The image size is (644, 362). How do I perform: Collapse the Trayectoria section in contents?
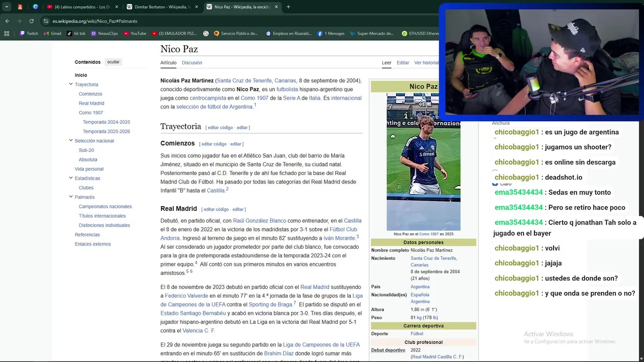tap(70, 84)
